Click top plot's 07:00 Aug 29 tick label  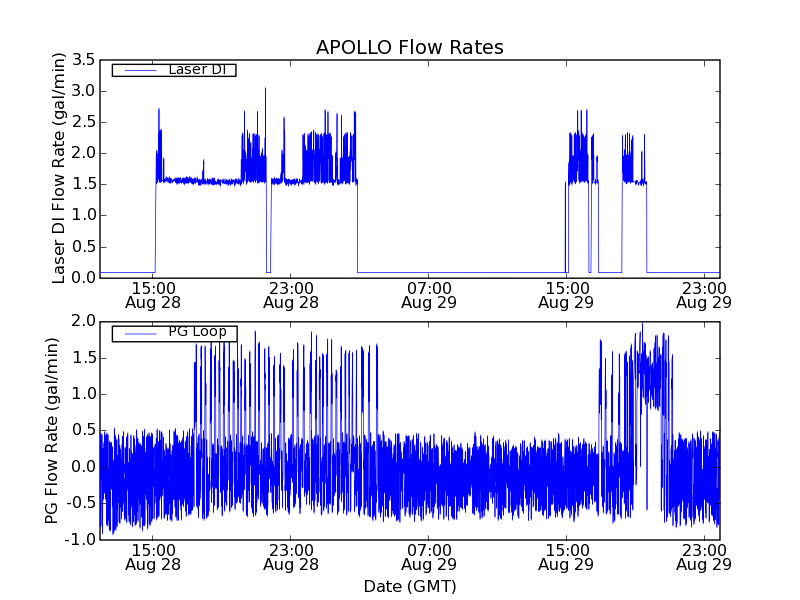click(x=428, y=293)
